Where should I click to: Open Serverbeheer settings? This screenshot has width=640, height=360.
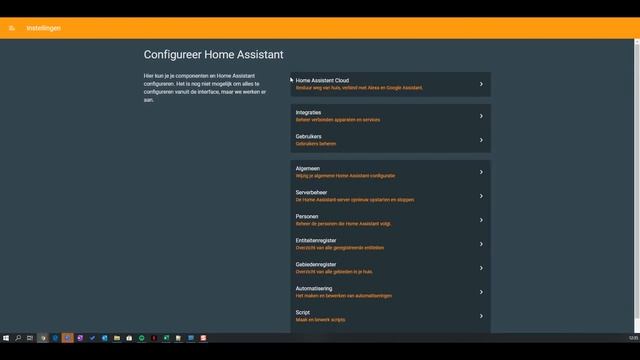pos(391,196)
